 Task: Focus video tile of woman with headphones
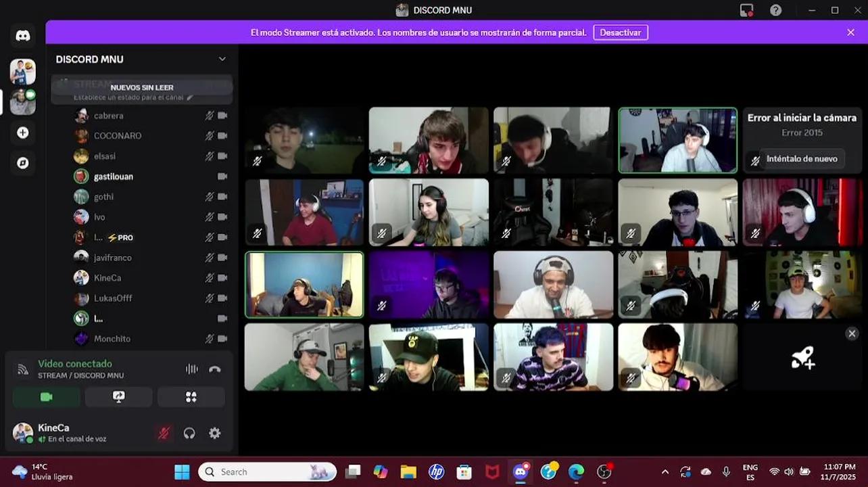429,212
